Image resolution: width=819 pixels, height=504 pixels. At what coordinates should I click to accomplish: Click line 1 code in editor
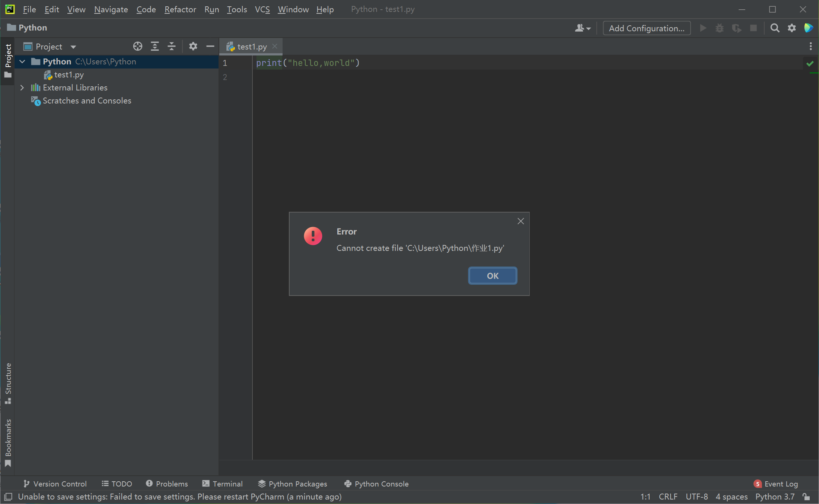pos(308,63)
